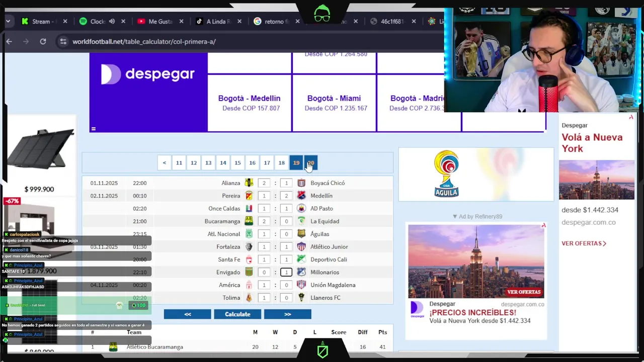Select matchday 11
644x362 pixels.
click(179, 163)
